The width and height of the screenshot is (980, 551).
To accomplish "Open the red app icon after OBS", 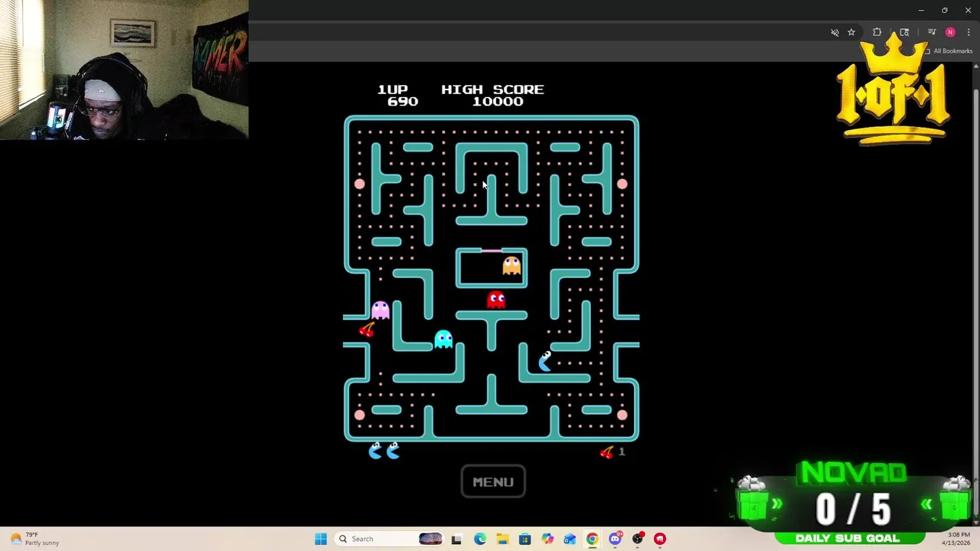I will click(660, 539).
